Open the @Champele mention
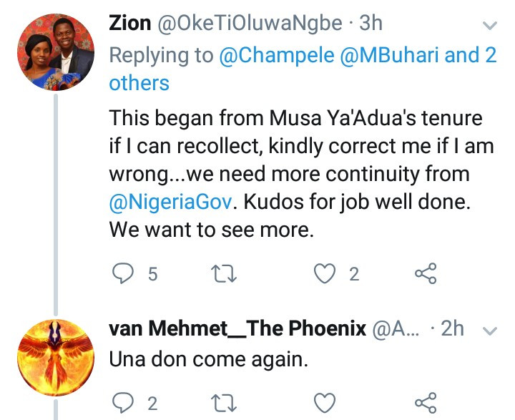515x420 pixels. point(277,55)
